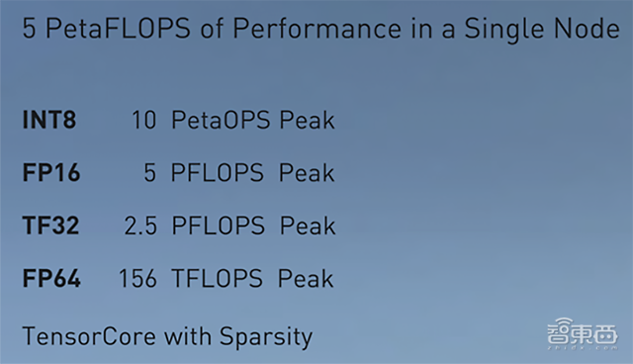This screenshot has width=633, height=364.
Task: Click Peak in the INT8 row
Action: click(x=308, y=120)
